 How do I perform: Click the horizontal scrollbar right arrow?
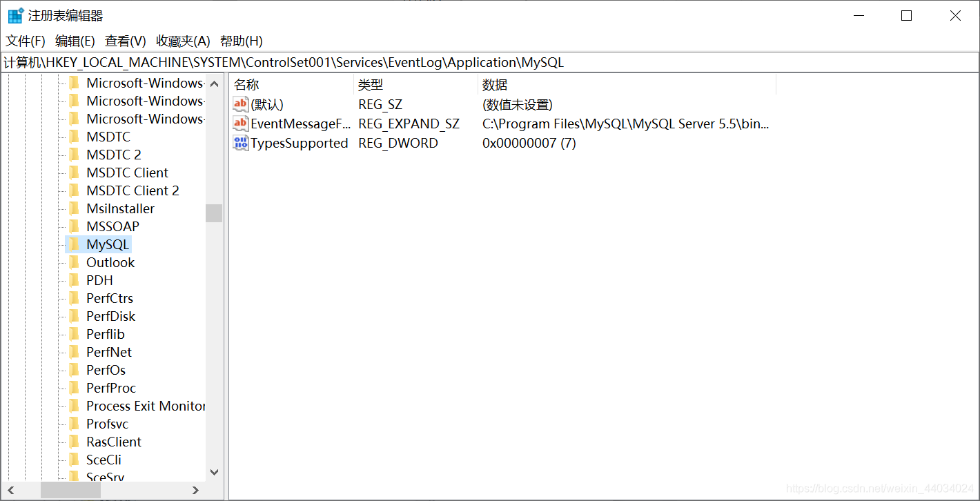[x=196, y=490]
